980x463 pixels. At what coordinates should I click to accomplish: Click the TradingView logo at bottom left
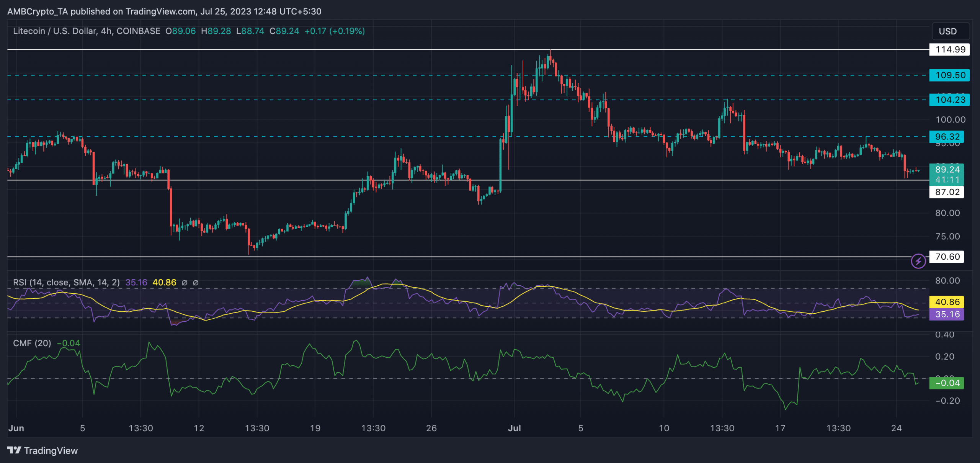point(42,450)
